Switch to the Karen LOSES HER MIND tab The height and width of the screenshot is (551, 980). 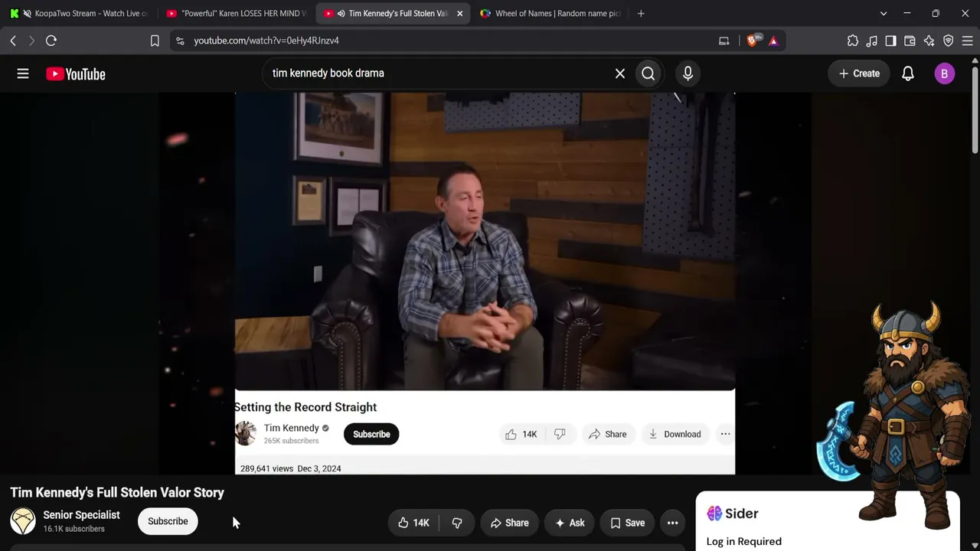point(236,13)
